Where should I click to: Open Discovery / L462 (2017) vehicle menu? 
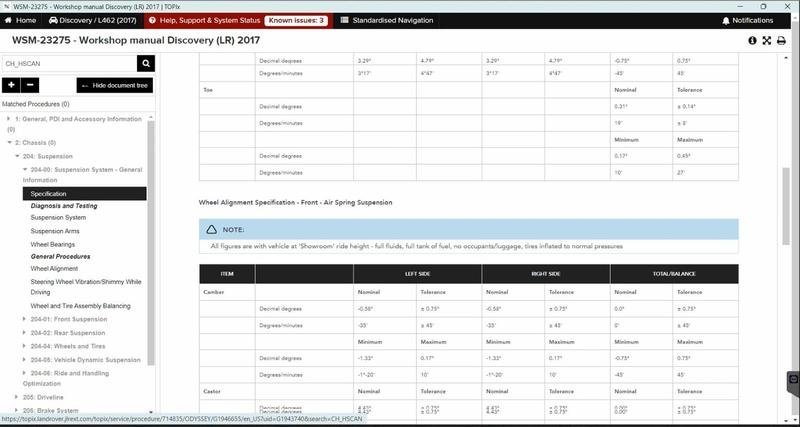click(x=93, y=20)
